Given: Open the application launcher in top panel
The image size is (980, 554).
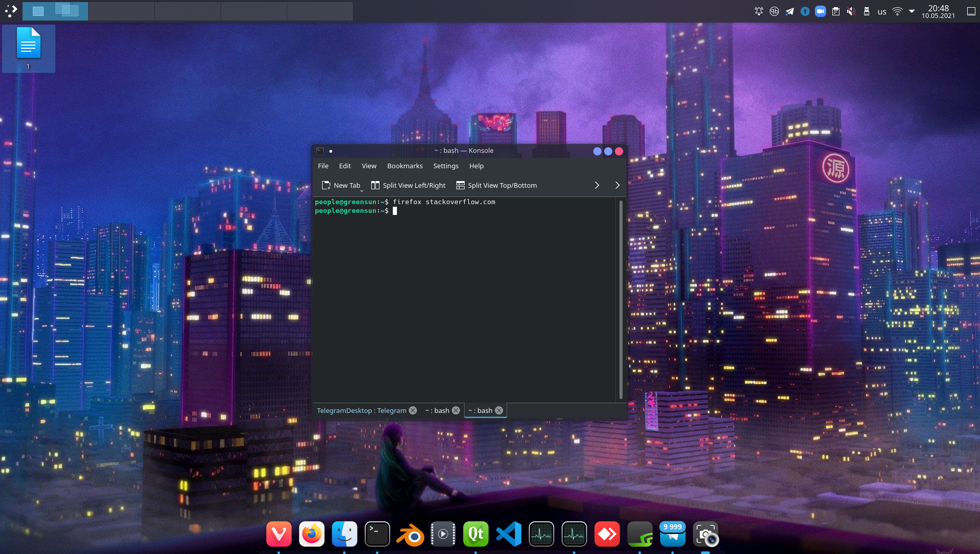Looking at the screenshot, I should 11,11.
